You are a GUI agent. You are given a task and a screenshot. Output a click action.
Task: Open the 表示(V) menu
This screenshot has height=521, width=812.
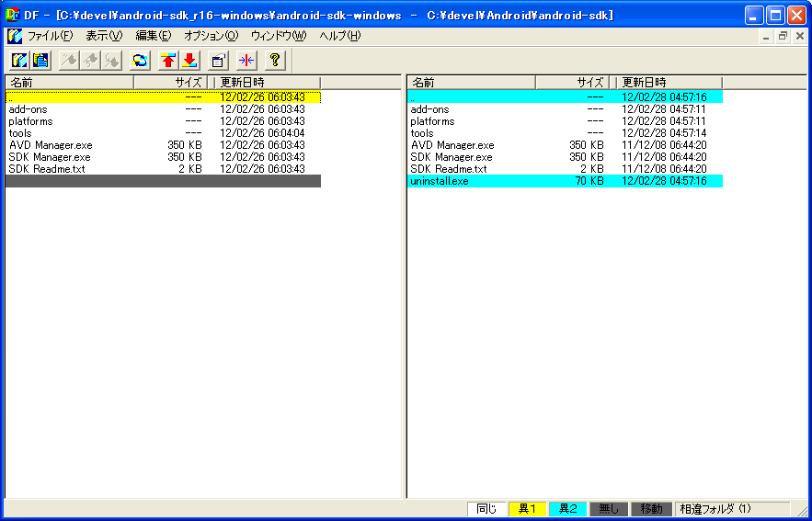tap(104, 36)
